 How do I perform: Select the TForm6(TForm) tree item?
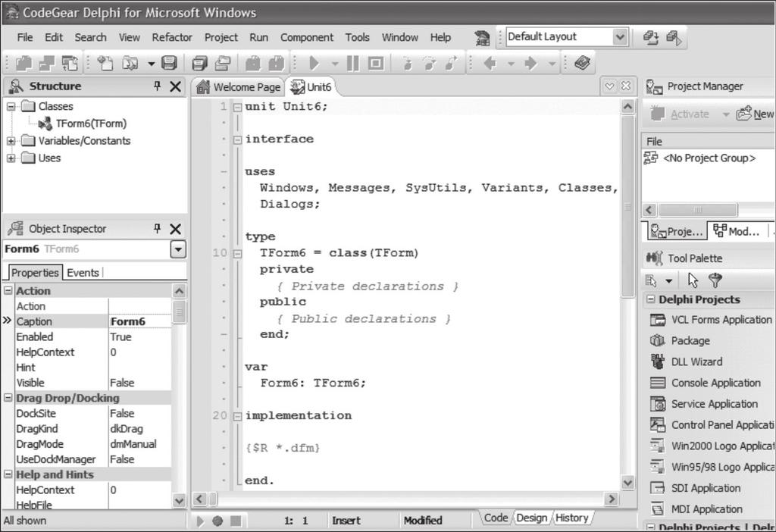click(x=91, y=124)
